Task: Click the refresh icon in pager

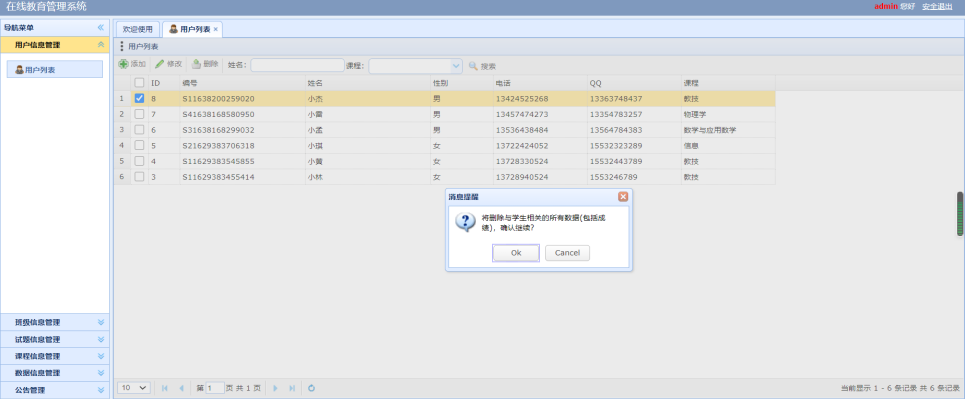Action: coord(311,388)
